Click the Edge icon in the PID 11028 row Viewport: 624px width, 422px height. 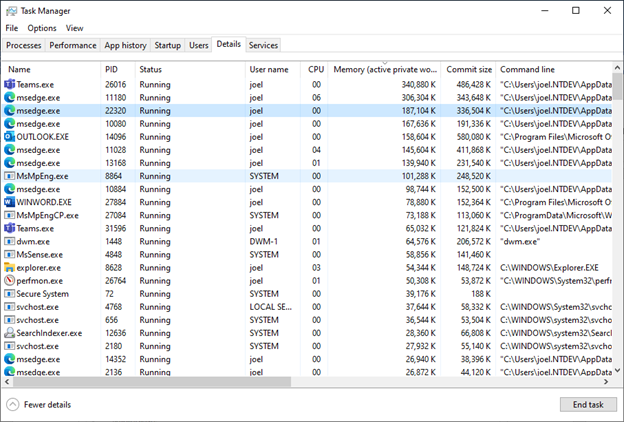[x=9, y=150]
